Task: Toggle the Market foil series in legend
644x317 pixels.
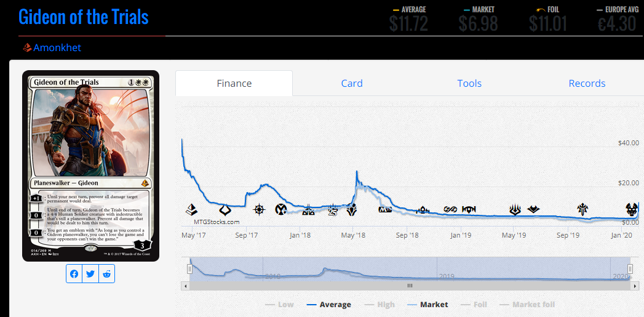Action: click(x=527, y=305)
